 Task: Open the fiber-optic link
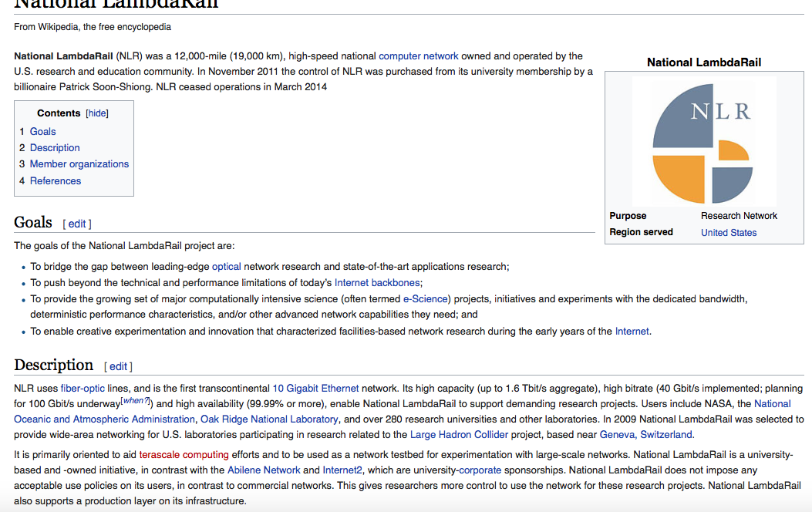pos(82,389)
